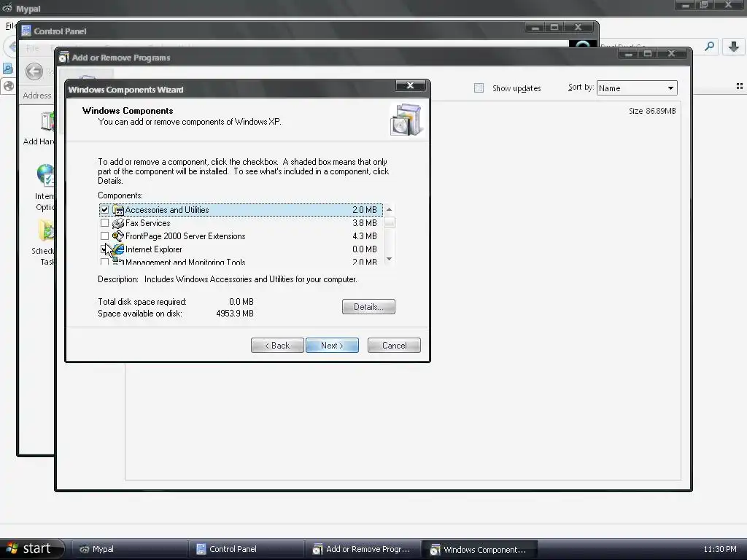Screen dimensions: 747x560
Task: Click the Mypal window title icon
Action: pyautogui.click(x=7, y=8)
